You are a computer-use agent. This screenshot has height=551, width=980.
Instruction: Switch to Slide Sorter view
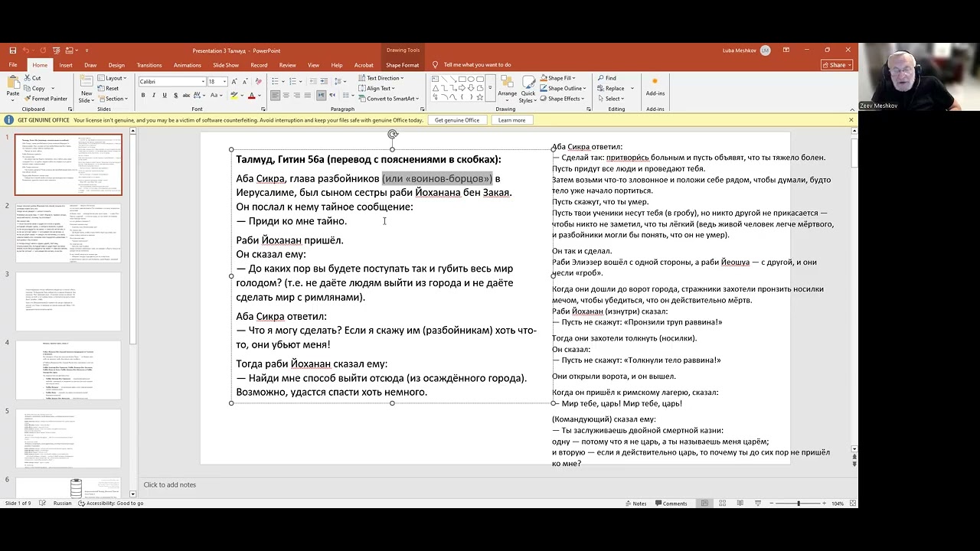tap(721, 504)
